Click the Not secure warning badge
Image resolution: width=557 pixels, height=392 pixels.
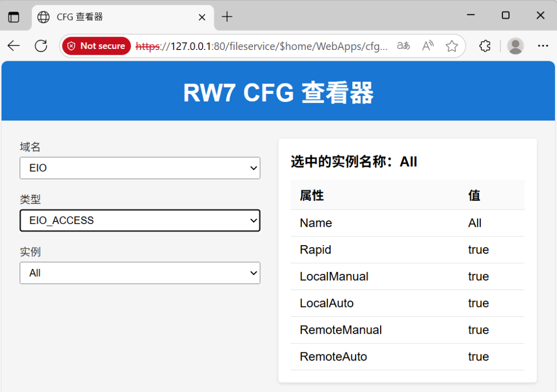pos(96,46)
